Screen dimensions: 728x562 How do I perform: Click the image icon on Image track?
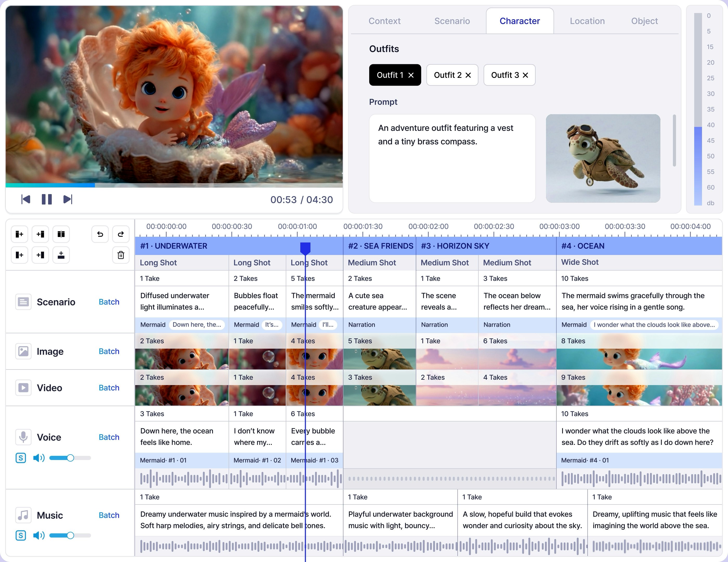tap(23, 351)
